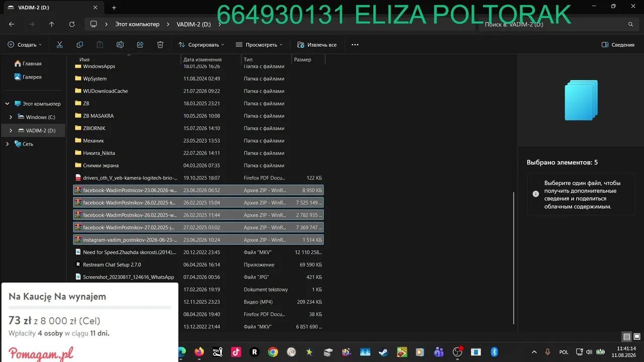
Task: Refresh the current folder view
Action: [71, 24]
